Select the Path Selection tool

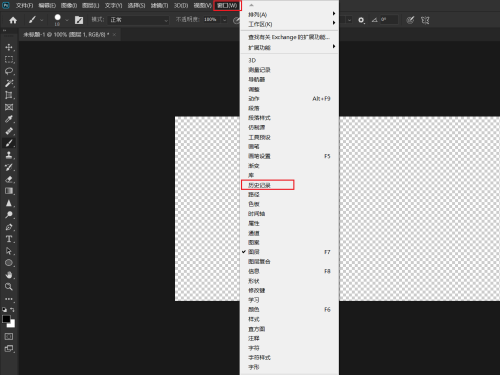9,251
